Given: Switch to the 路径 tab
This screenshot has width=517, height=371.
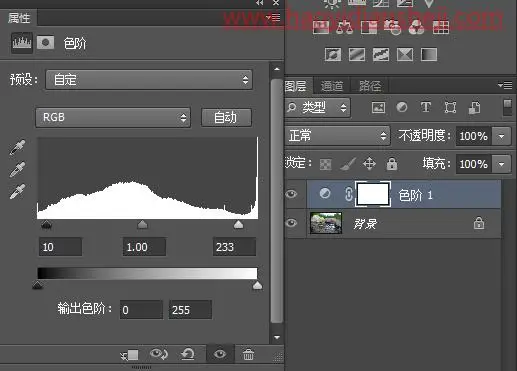Looking at the screenshot, I should [x=370, y=86].
